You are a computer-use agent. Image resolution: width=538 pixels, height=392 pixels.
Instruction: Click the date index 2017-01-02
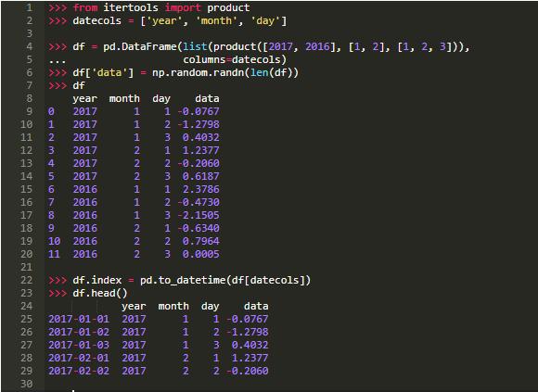pyautogui.click(x=79, y=332)
